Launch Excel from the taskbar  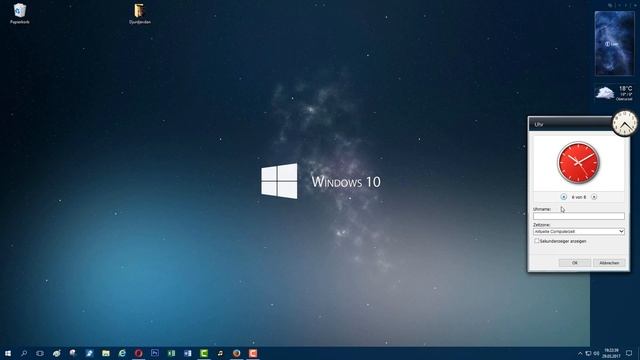click(171, 353)
